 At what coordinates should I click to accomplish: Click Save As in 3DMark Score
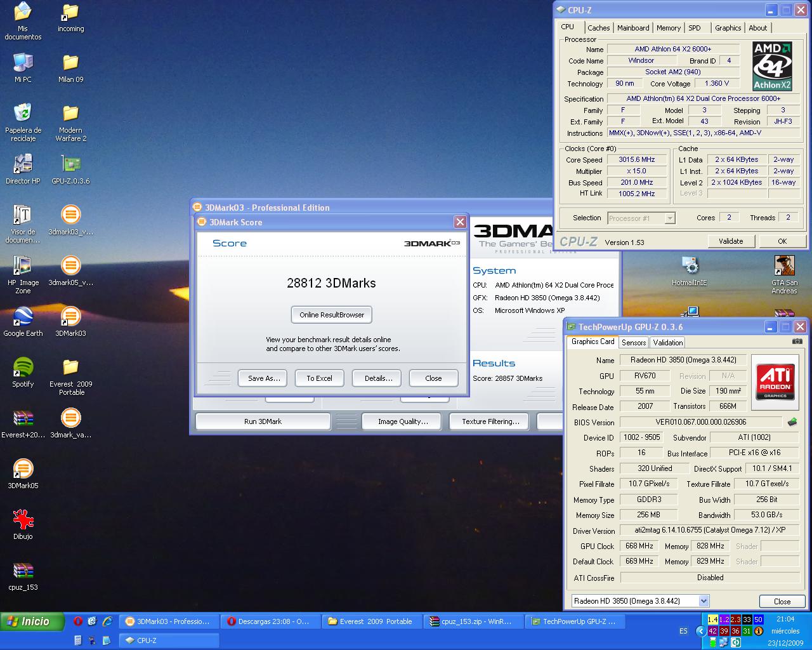pyautogui.click(x=263, y=378)
